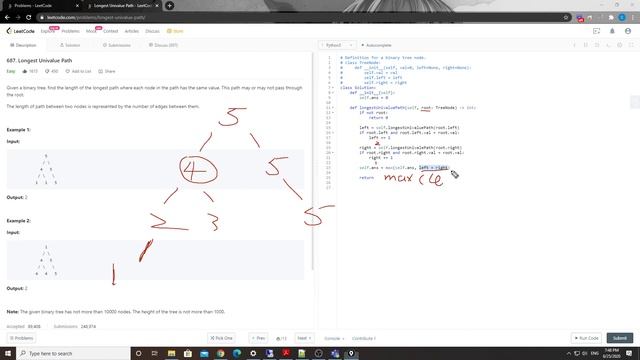This screenshot has height=360, width=640.
Task: Open File Explorer from taskbar
Action: pos(171,353)
